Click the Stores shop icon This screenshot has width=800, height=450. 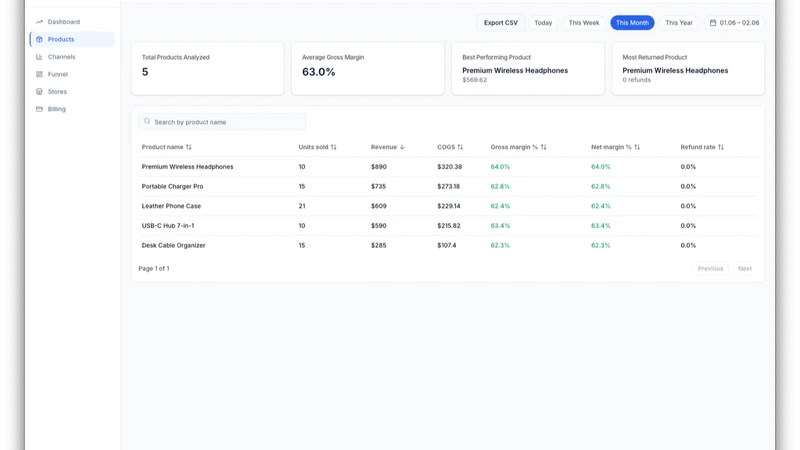39,91
